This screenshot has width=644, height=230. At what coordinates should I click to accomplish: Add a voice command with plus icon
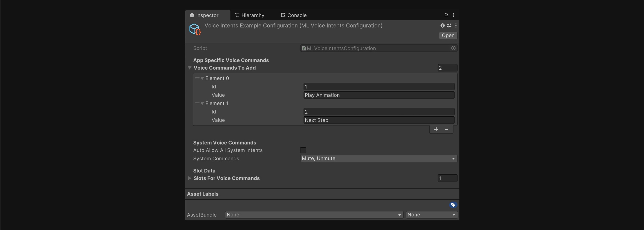tap(436, 129)
